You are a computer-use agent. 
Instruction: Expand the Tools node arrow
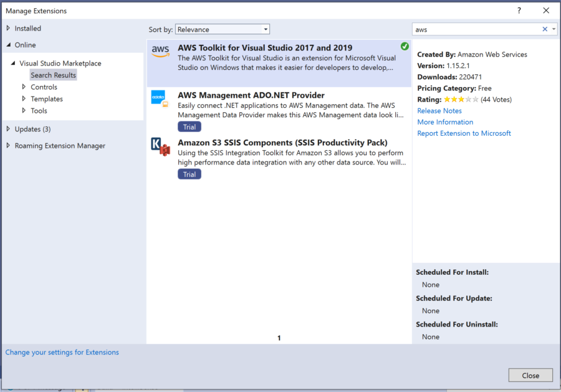tap(24, 110)
